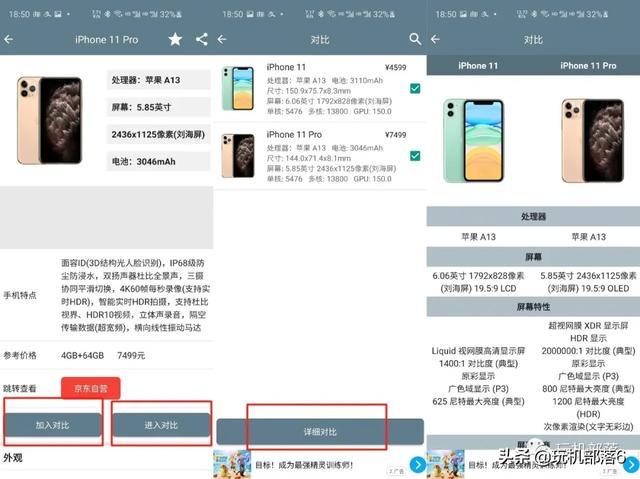Tap the share icon on iPhone 11 Pro page
The height and width of the screenshot is (479, 640).
pos(202,39)
